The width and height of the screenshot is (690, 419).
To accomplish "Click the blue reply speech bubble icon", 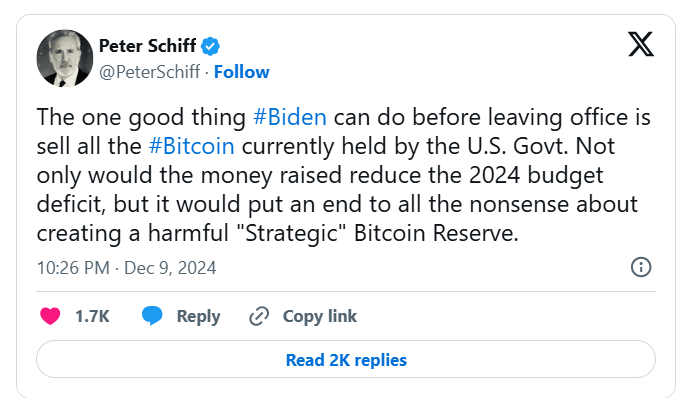I will [153, 316].
